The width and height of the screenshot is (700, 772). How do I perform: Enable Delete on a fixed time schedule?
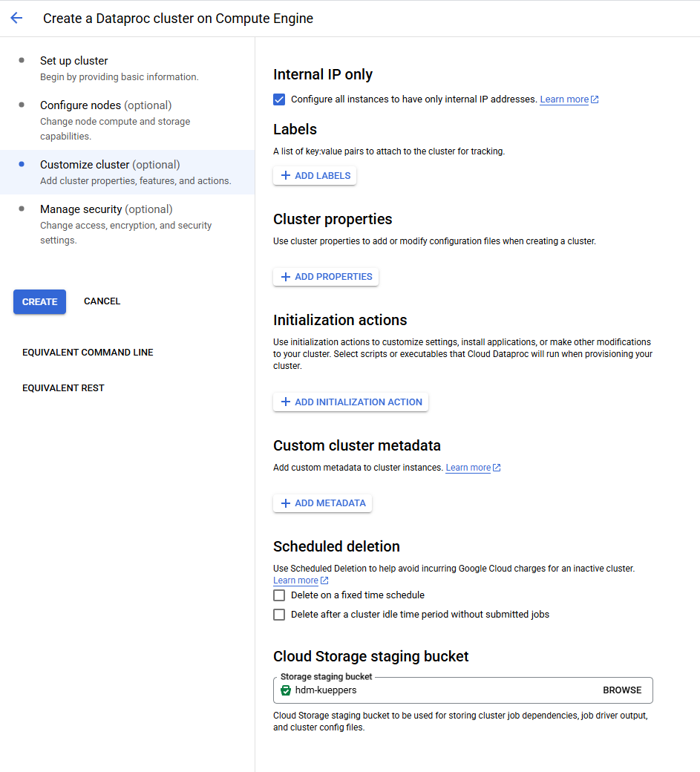(x=279, y=595)
